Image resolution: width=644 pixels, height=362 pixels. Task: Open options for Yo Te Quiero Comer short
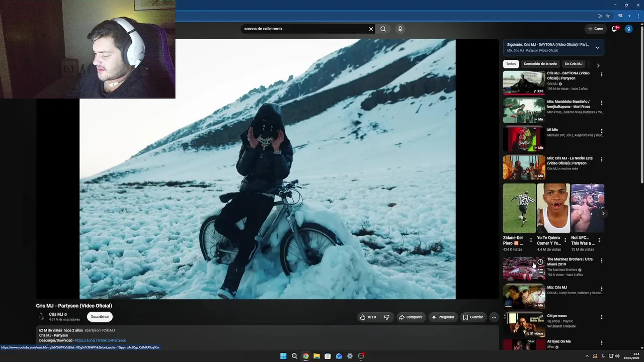coord(565,240)
